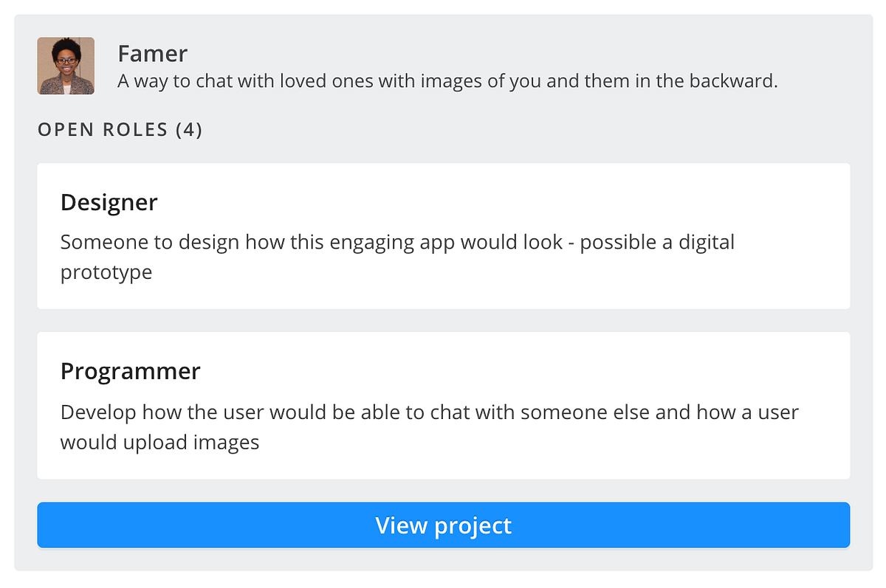Click the Famer project description text

pos(448,81)
